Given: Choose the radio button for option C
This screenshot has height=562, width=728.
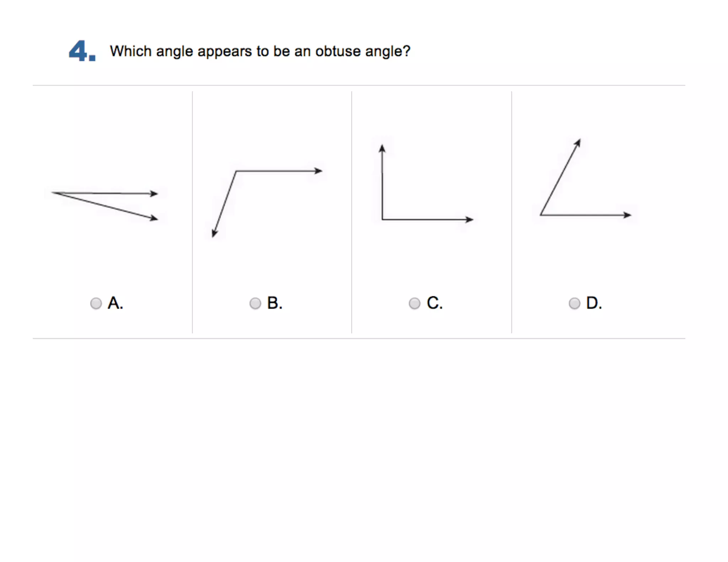Looking at the screenshot, I should click(414, 303).
